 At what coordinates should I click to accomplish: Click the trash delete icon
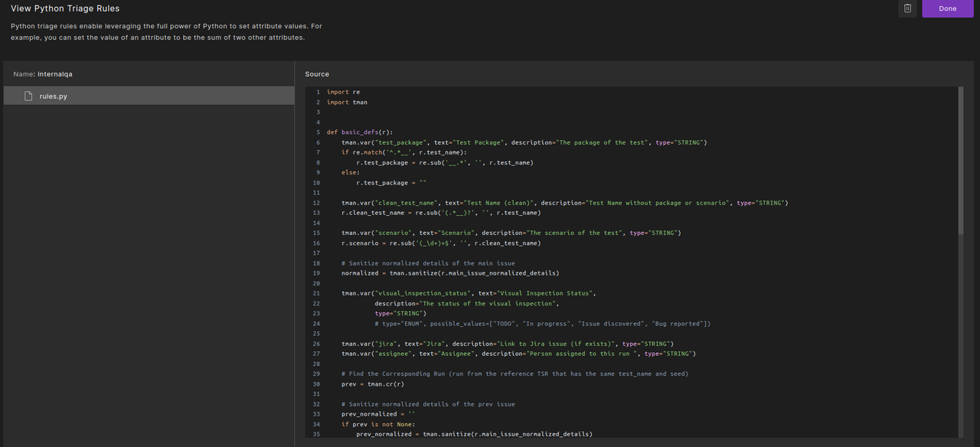click(907, 8)
